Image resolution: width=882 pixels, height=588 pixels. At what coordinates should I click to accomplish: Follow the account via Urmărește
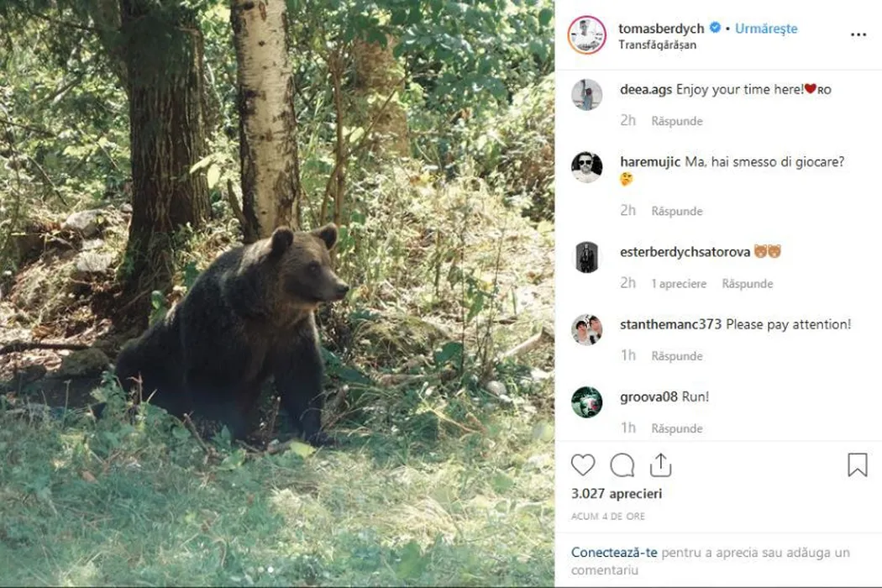pos(766,28)
